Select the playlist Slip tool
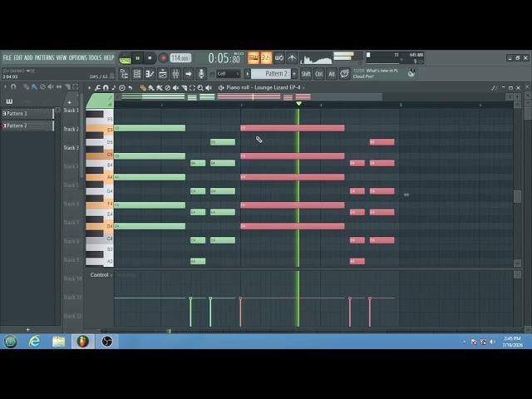Image resolution: width=532 pixels, height=399 pixels. [x=59, y=86]
